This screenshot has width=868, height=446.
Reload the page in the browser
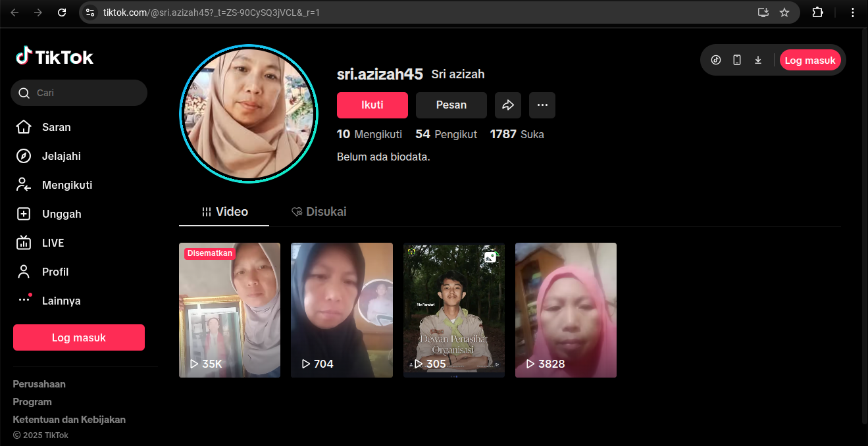point(62,12)
